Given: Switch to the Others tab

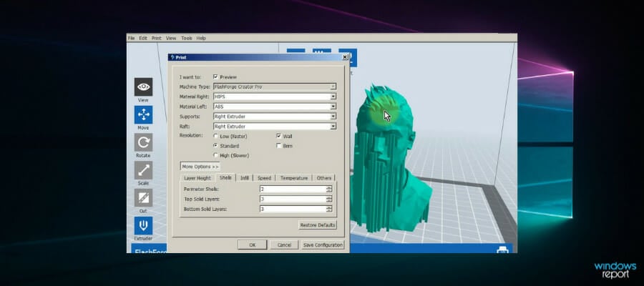Looking at the screenshot, I should [324, 178].
